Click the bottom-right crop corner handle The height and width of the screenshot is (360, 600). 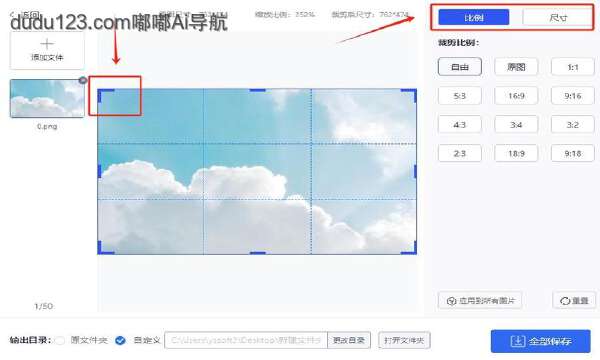click(410, 248)
